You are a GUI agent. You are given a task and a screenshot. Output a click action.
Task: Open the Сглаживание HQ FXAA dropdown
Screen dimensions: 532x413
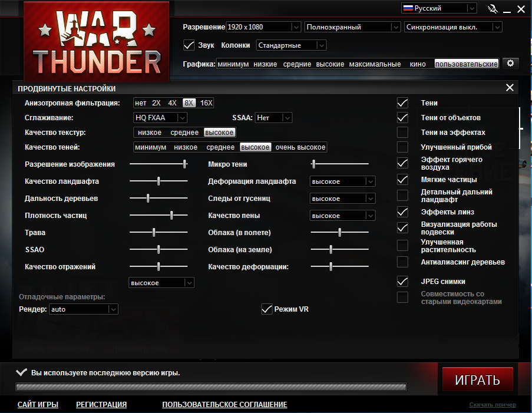click(x=160, y=118)
